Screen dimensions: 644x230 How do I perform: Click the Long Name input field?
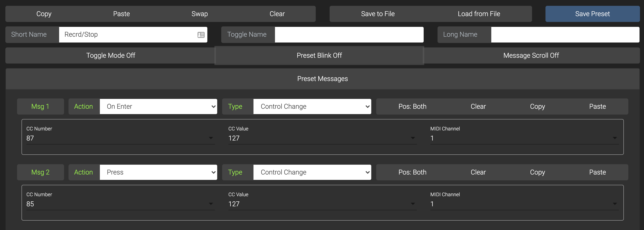565,35
